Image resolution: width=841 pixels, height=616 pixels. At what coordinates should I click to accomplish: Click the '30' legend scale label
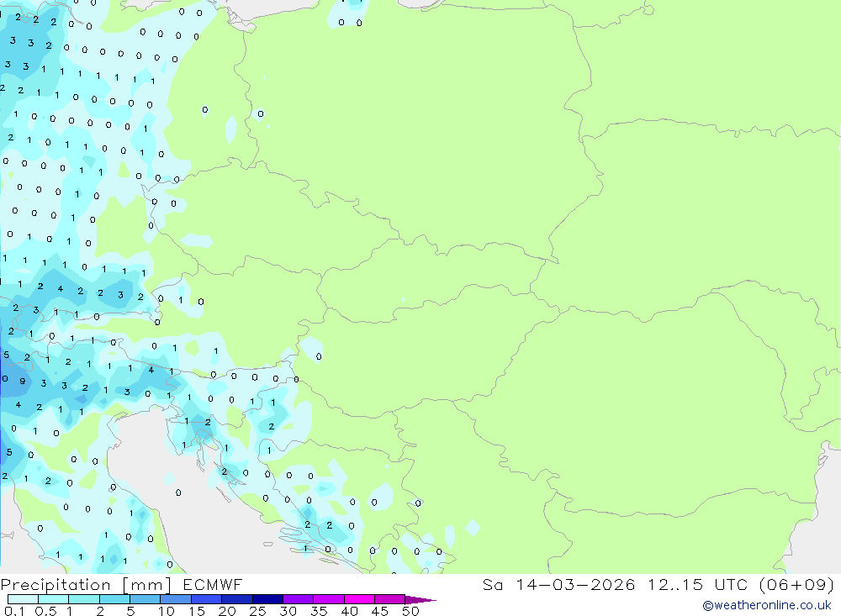(288, 611)
